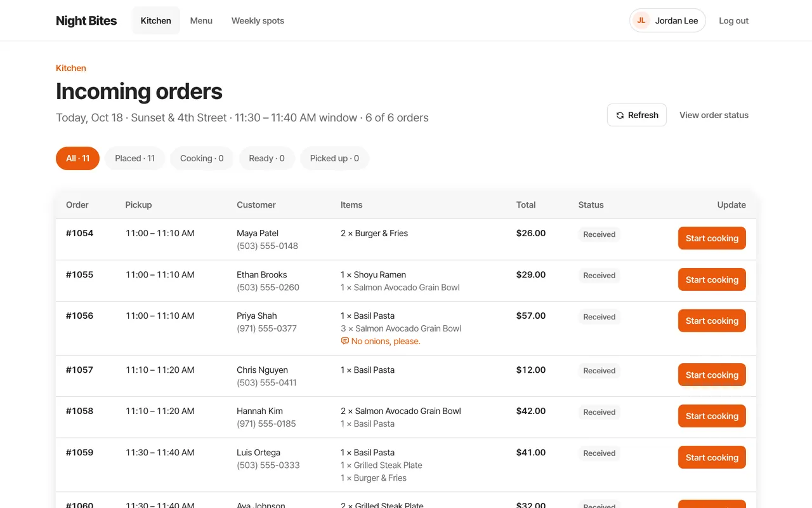
Task: Click the JL avatar icon
Action: click(x=641, y=20)
